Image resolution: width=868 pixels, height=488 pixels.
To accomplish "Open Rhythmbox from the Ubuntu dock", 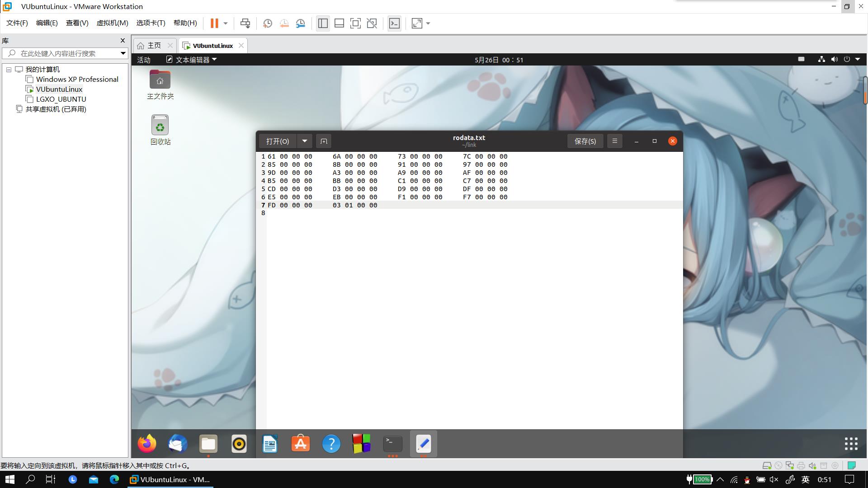I will tap(239, 444).
